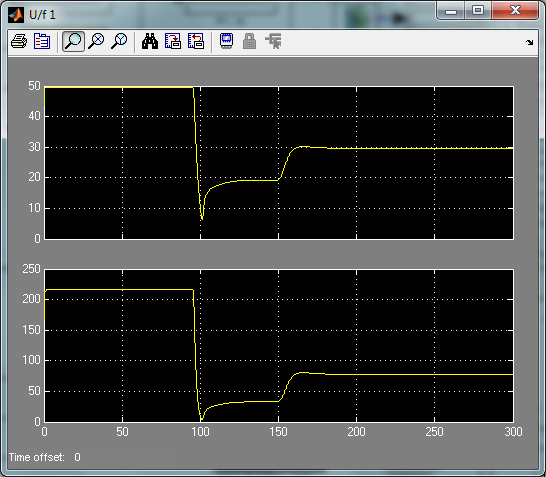Minimize the U/f 1 scope window

click(451, 11)
